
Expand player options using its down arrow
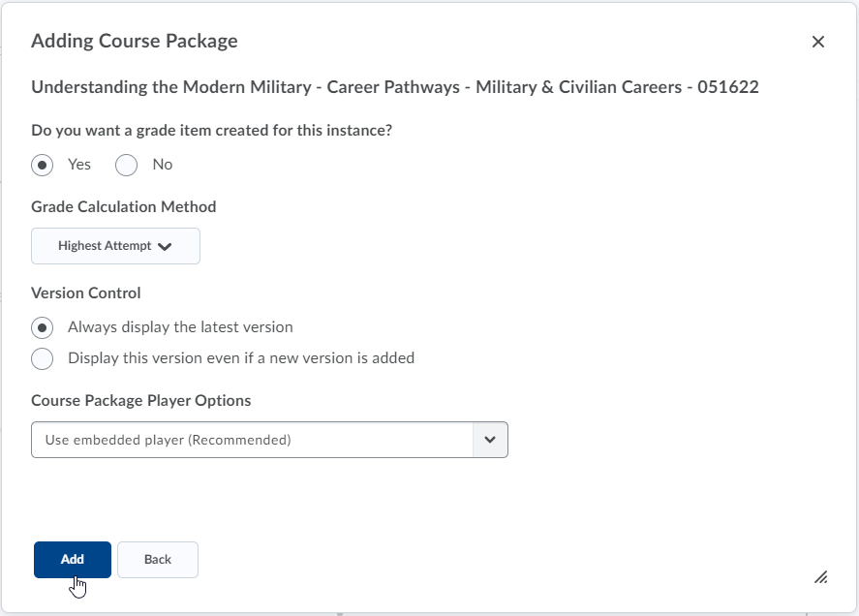[490, 440]
